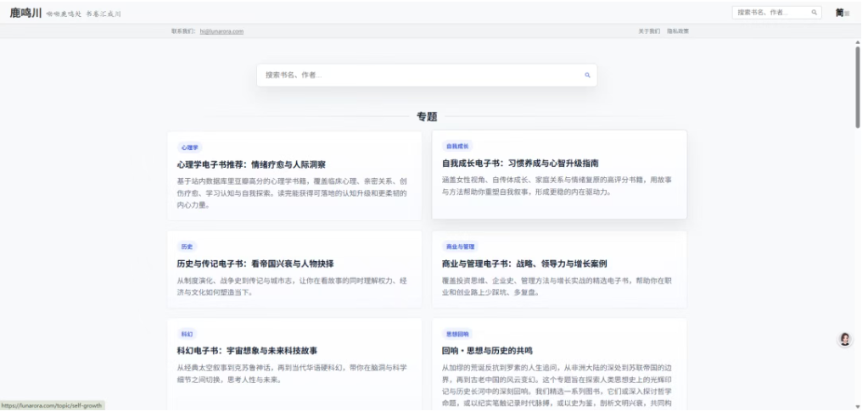Click the 思想回响 tag badge
The width and height of the screenshot is (868, 417).
[457, 334]
